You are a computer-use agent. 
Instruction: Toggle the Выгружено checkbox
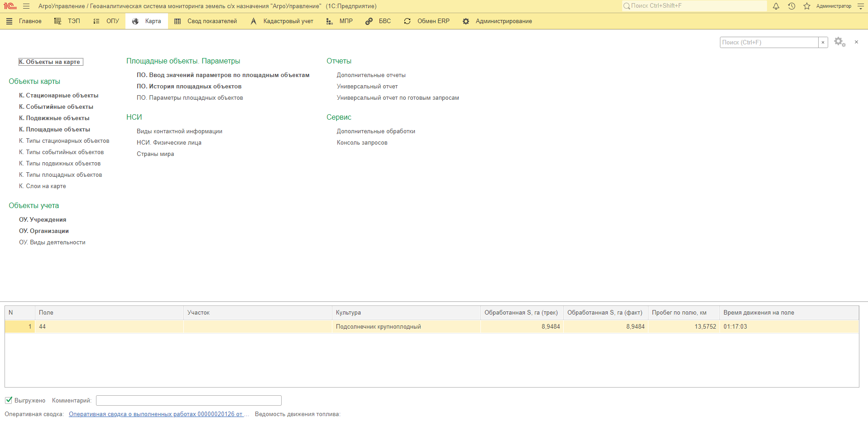9,400
